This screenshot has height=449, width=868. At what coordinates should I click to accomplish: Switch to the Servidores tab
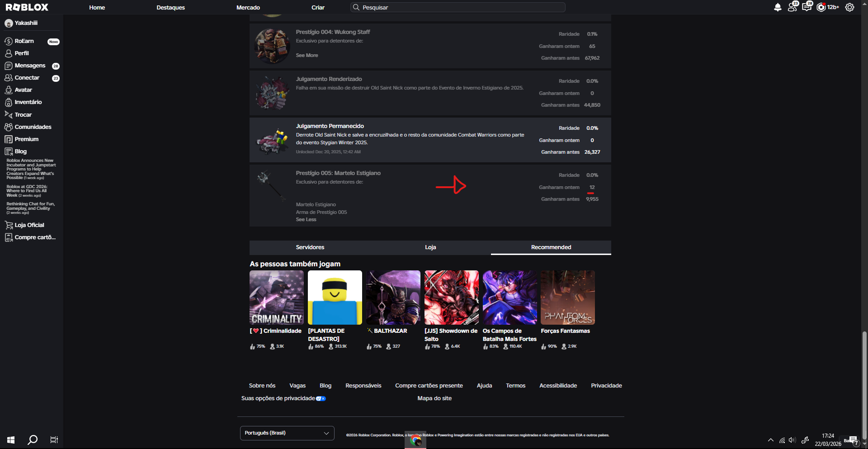pyautogui.click(x=310, y=247)
